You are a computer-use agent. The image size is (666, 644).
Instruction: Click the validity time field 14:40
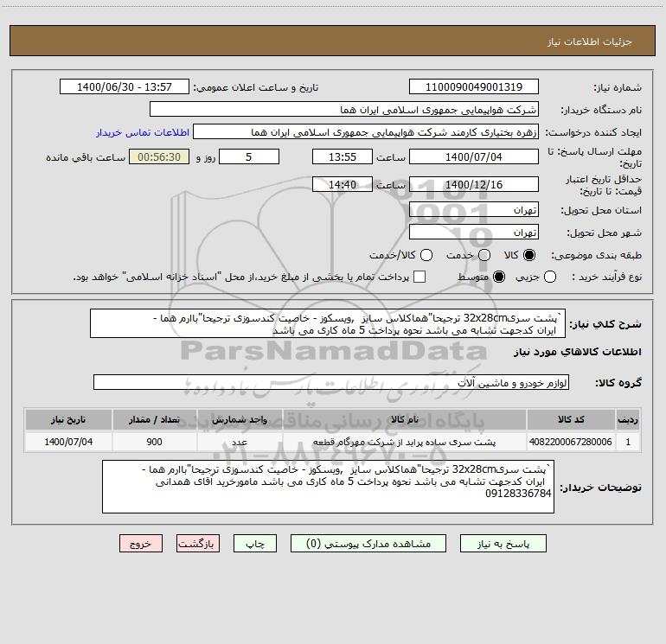(x=343, y=185)
